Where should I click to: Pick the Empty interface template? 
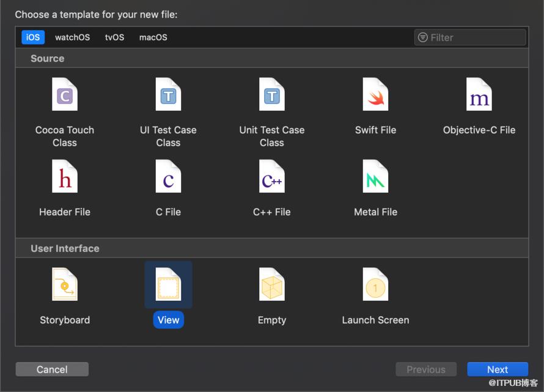click(272, 284)
